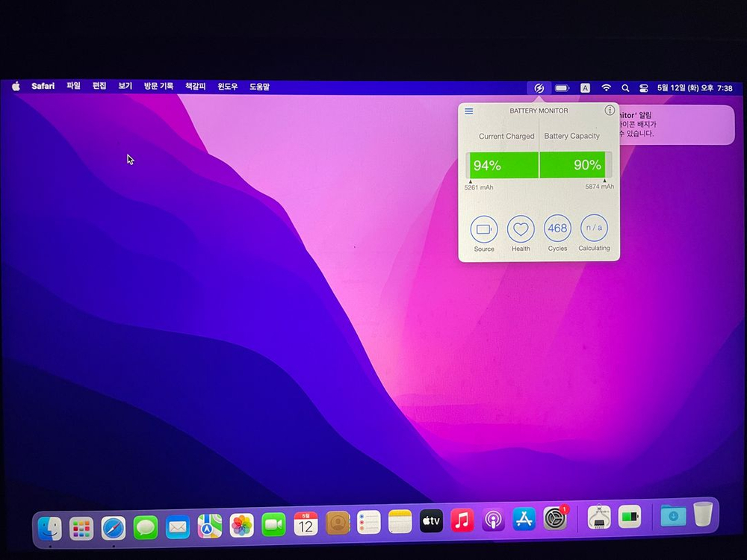The width and height of the screenshot is (747, 560).
Task: Open Reminders from the Dock
Action: pos(369,523)
